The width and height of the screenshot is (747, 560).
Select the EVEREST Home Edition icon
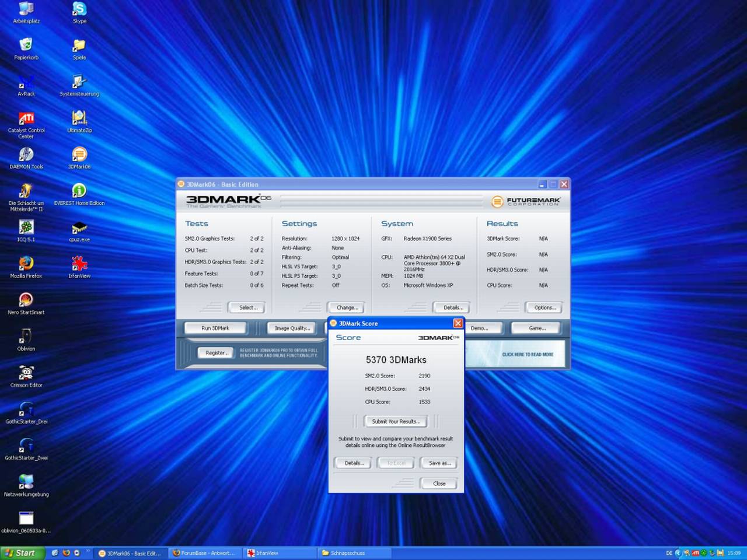click(79, 195)
